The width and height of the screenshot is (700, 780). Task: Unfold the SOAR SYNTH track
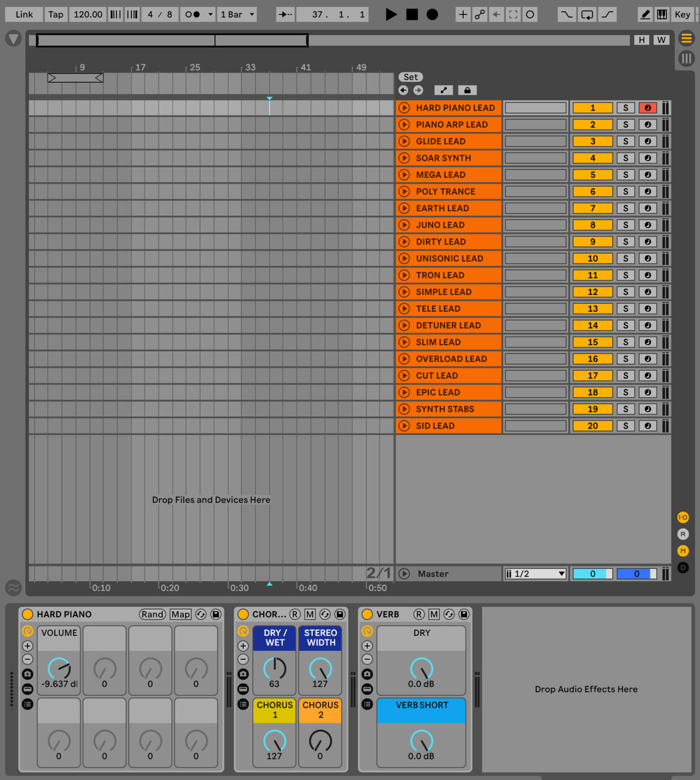(404, 158)
